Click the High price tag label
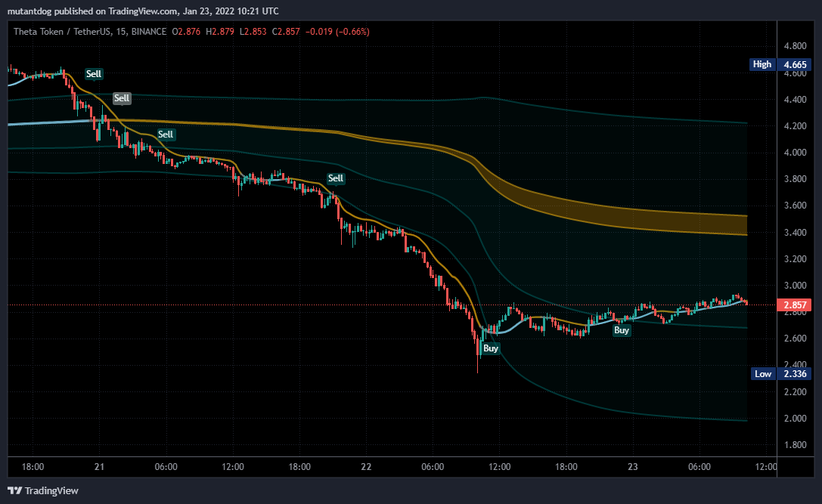Viewport: 822px width, 504px height. tap(762, 64)
